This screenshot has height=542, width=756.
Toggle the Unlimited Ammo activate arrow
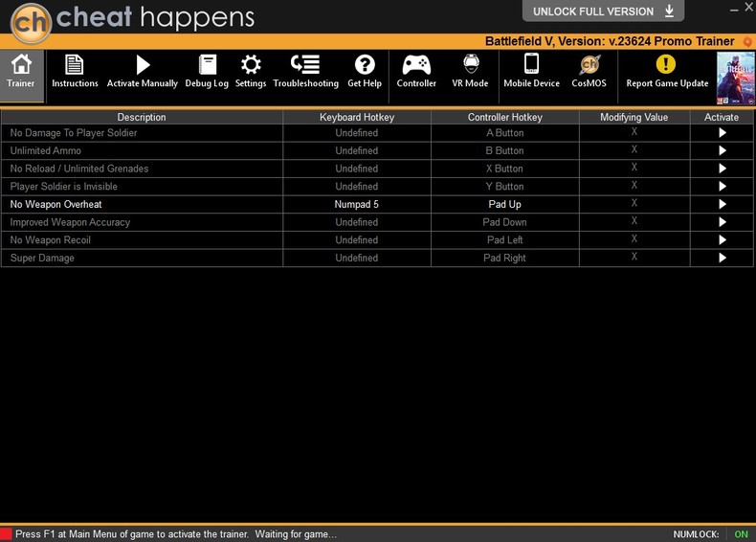722,150
